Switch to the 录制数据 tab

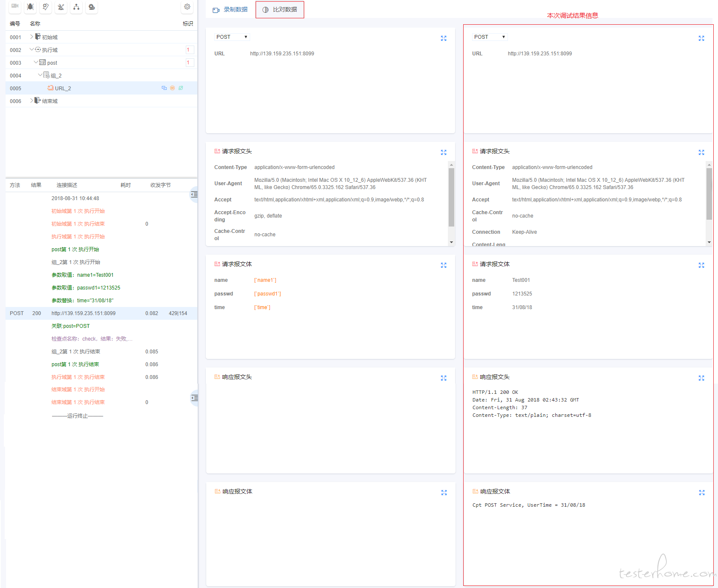(230, 9)
